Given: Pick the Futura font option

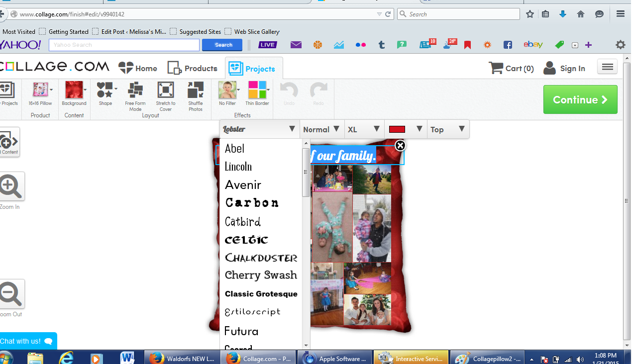Looking at the screenshot, I should [x=241, y=331].
